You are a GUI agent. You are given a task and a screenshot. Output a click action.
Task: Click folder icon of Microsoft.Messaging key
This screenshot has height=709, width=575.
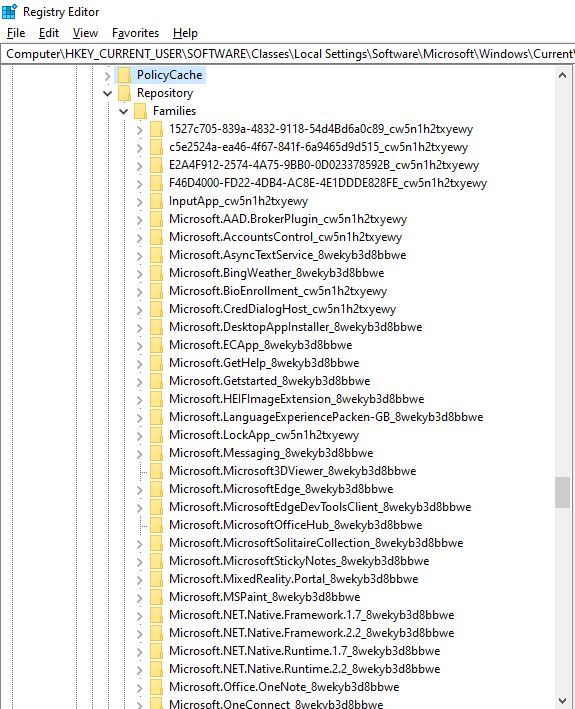click(x=156, y=453)
